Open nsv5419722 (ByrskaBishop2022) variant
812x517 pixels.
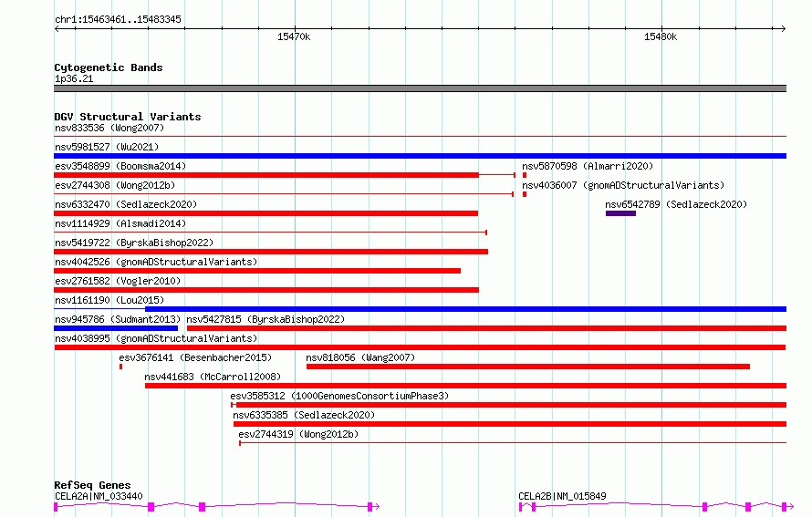tap(134, 243)
